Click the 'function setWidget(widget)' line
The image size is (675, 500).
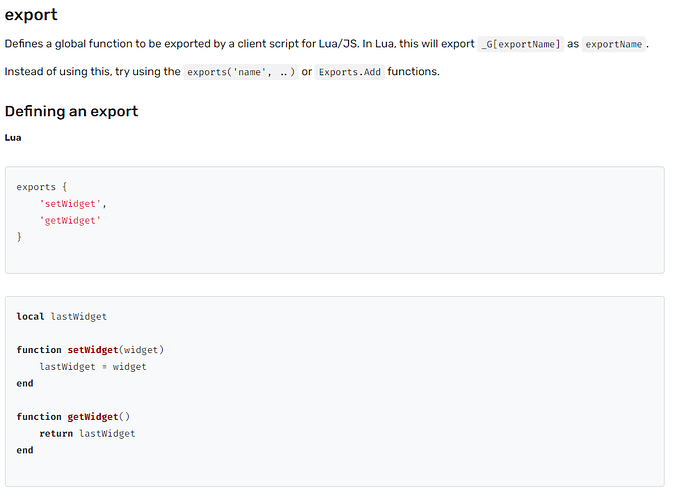90,350
